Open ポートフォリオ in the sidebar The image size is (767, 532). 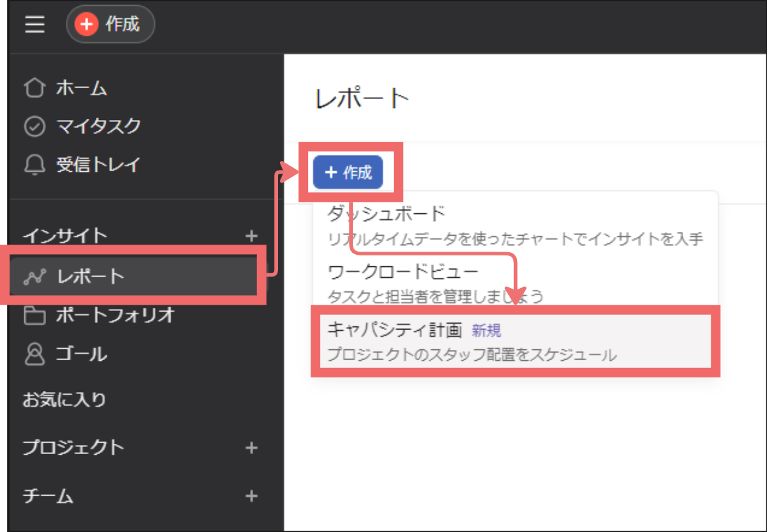[x=115, y=315]
